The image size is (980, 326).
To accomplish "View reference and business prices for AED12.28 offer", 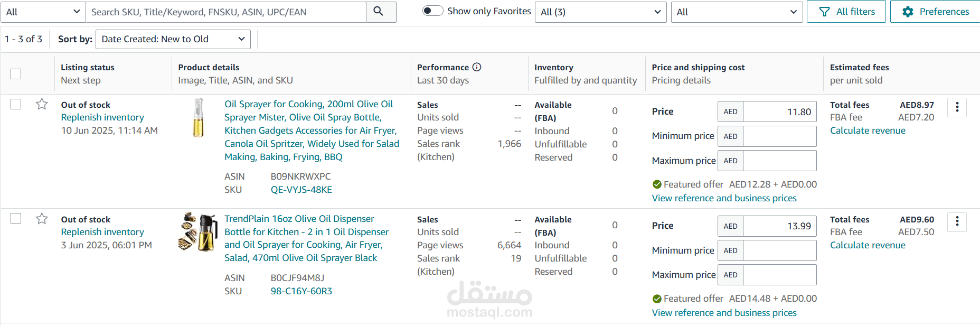I will (x=724, y=198).
